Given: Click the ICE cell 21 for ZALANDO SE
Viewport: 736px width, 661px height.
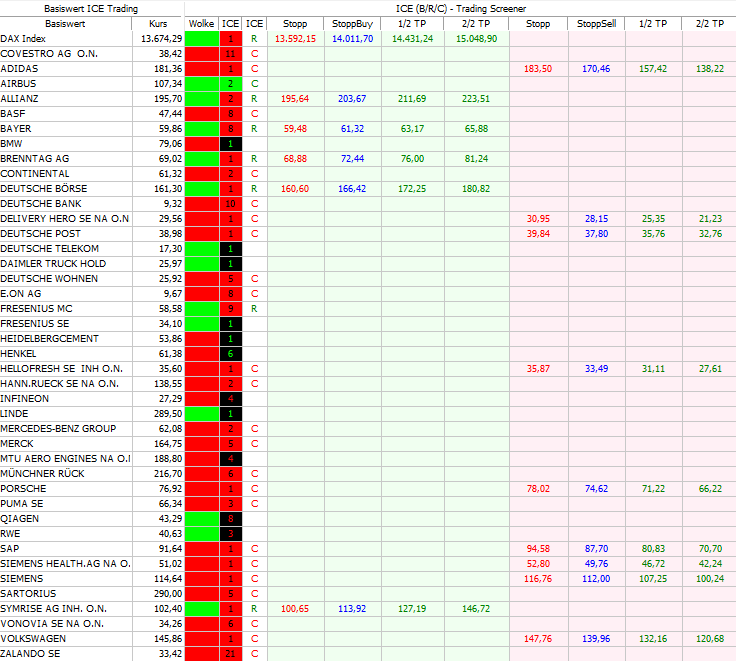Looking at the screenshot, I should (230, 654).
